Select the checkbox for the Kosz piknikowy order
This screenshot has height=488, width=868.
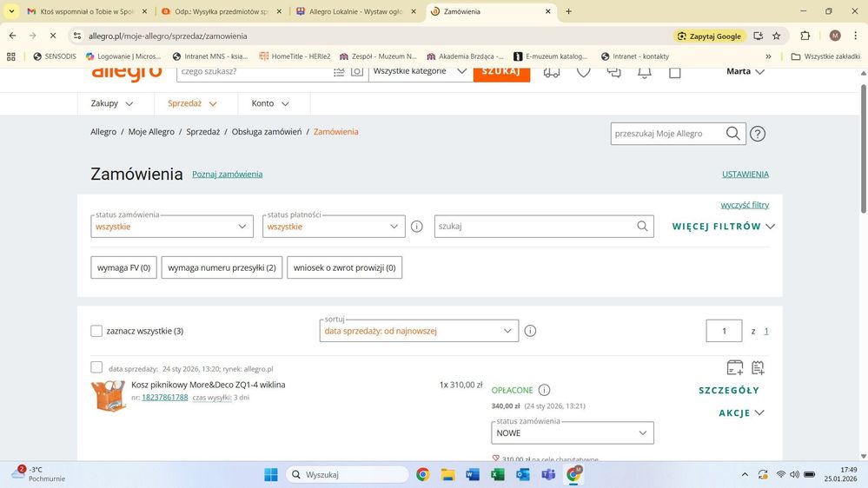tap(96, 367)
